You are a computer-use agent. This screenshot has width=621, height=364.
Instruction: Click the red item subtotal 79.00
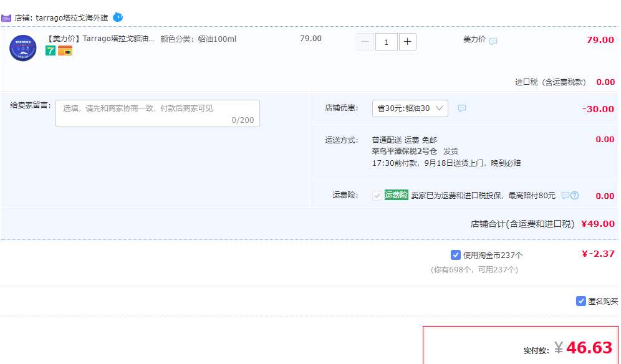pos(600,40)
